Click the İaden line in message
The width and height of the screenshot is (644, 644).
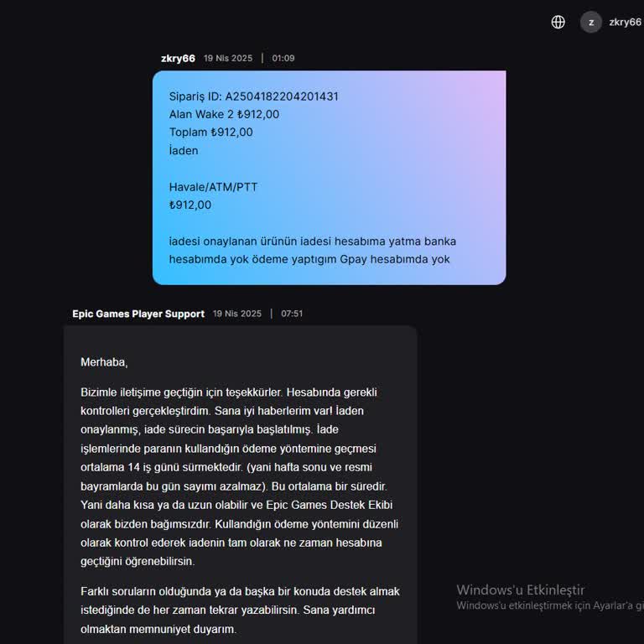[183, 150]
